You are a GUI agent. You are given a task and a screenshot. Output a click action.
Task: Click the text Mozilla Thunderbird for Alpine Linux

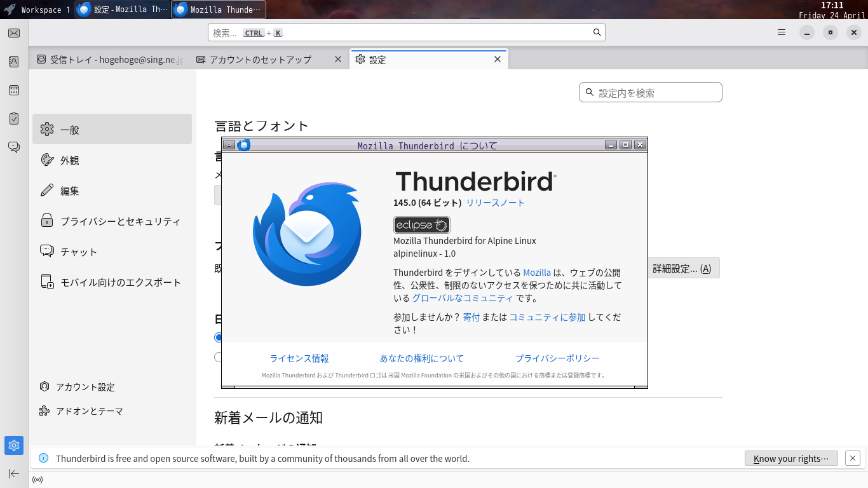(465, 241)
